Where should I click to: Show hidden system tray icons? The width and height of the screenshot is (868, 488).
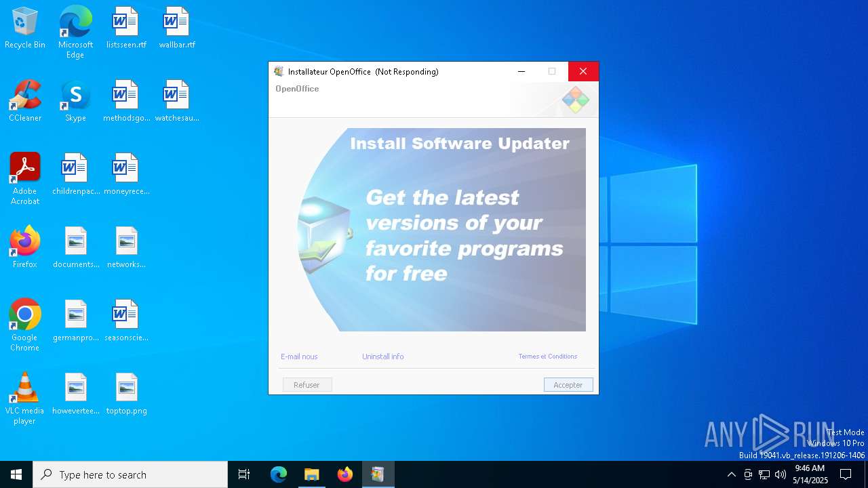coord(731,474)
